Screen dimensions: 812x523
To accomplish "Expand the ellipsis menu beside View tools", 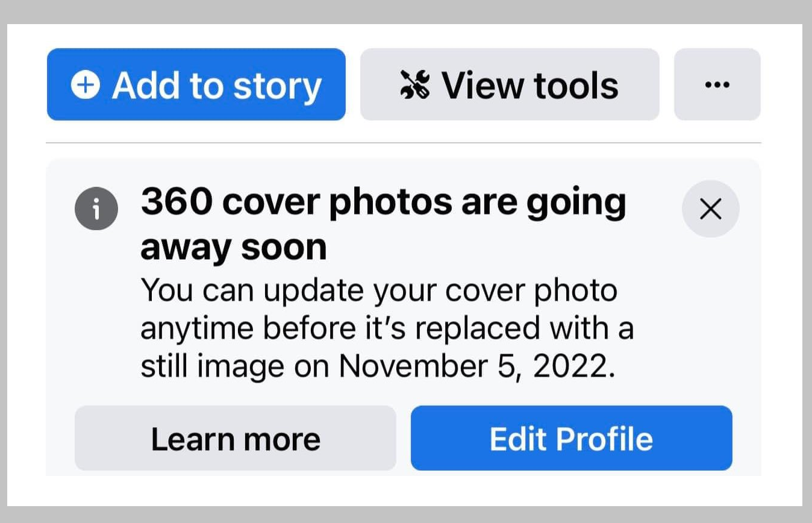I will tap(717, 84).
